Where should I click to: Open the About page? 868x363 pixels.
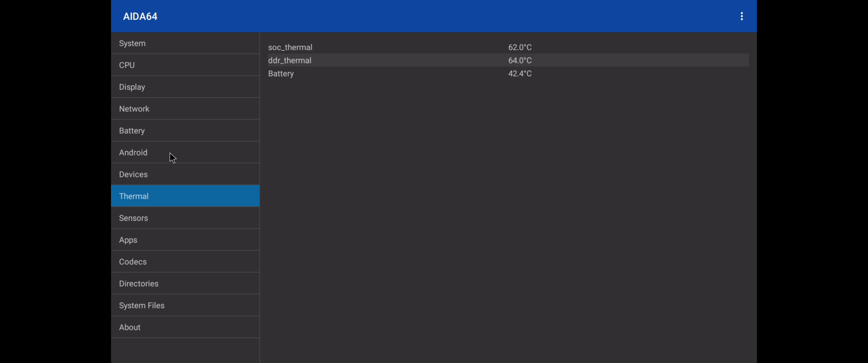coord(185,327)
